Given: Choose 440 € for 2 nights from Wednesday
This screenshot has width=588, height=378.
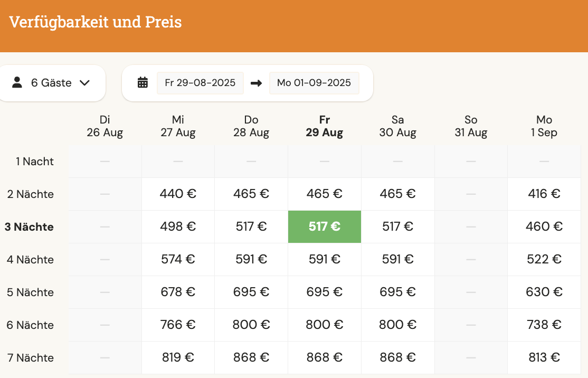Looking at the screenshot, I should [178, 194].
